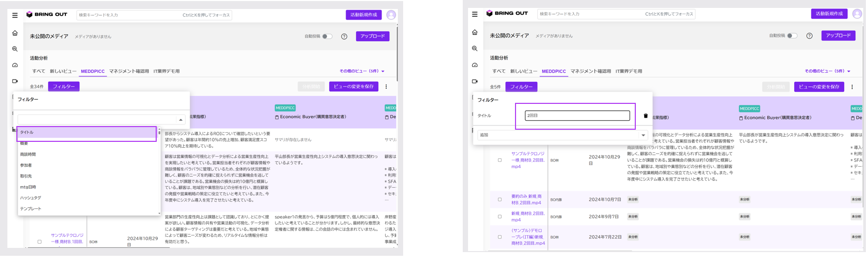Tick the checkbox for the 2024年7月22日 row
Image resolution: width=868 pixels, height=260 pixels.
(x=500, y=237)
